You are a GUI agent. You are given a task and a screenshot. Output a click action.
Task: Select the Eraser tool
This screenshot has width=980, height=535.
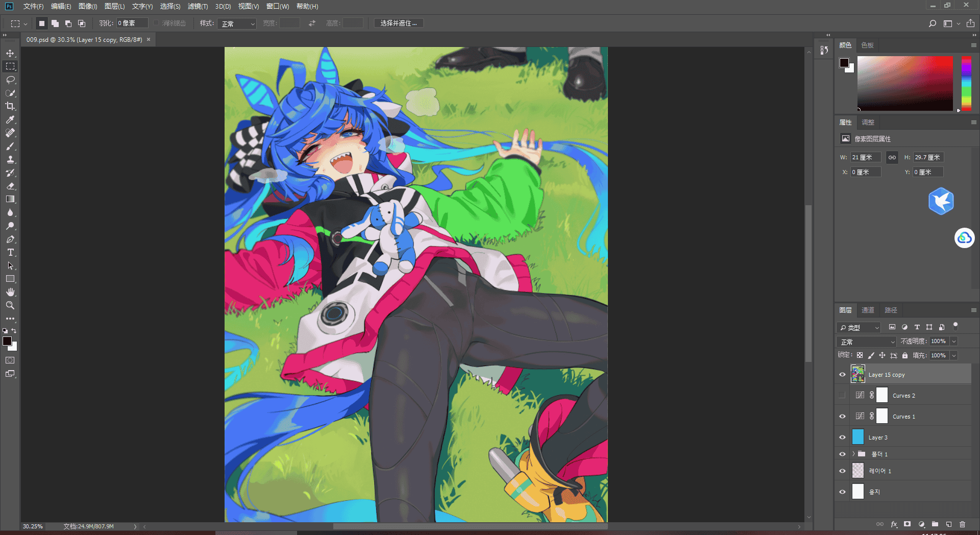click(x=10, y=186)
